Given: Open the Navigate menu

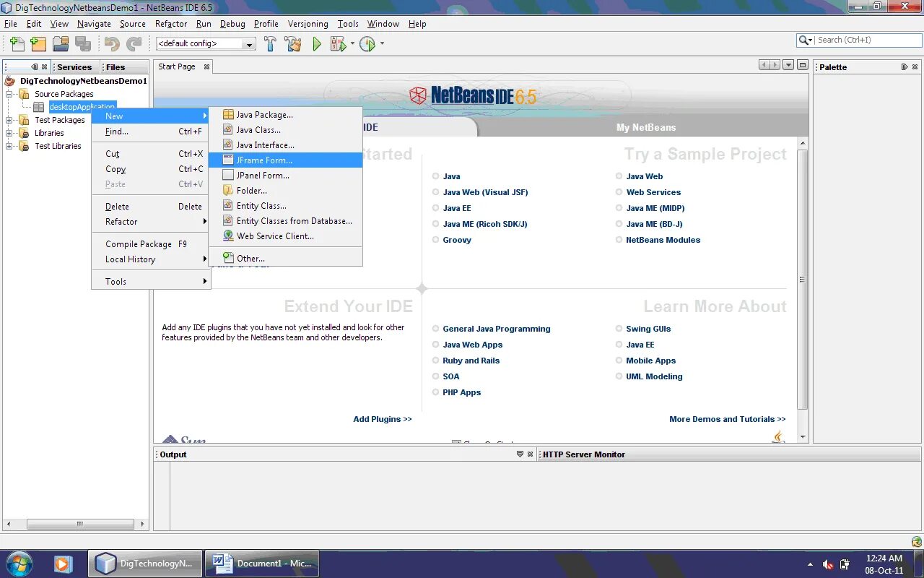Looking at the screenshot, I should [x=94, y=24].
